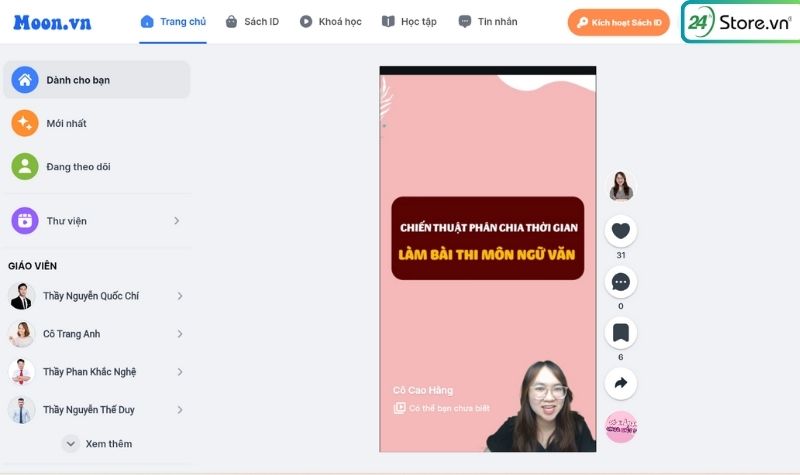
Task: Click Thầy Phan Khắc Nghệ's avatar
Action: point(21,372)
